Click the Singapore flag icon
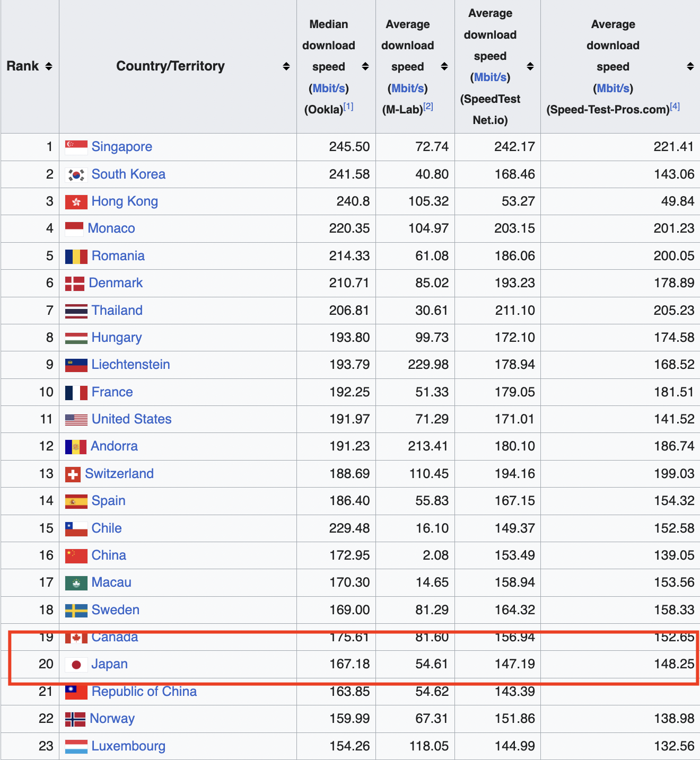Screen dimensions: 700x760 [76, 147]
